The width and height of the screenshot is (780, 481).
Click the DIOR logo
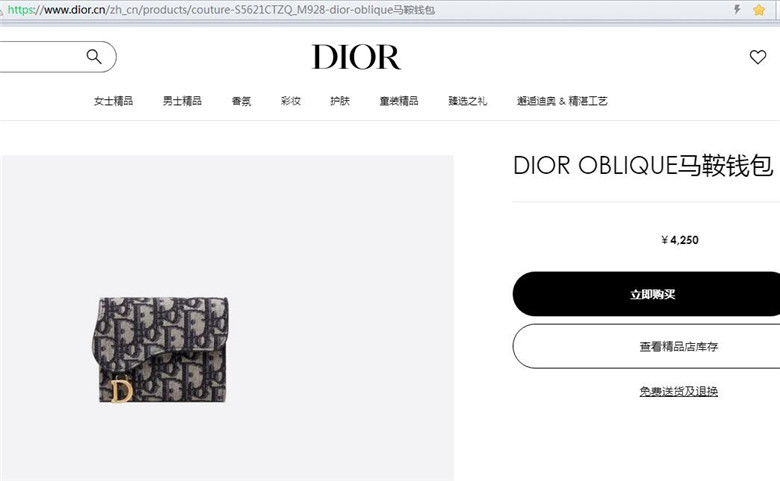coord(356,57)
